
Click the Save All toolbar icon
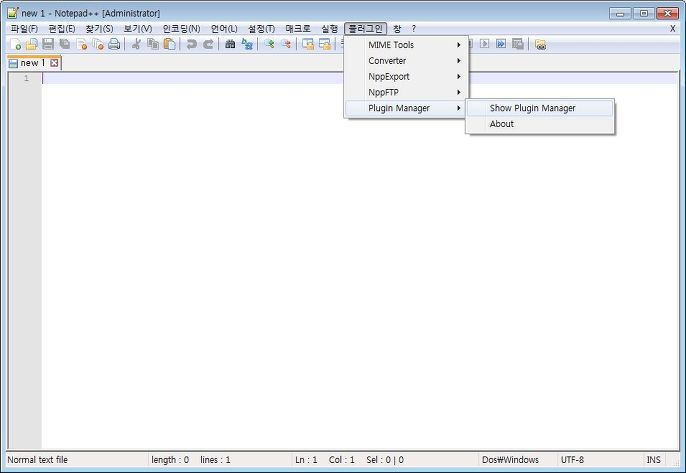tap(65, 44)
